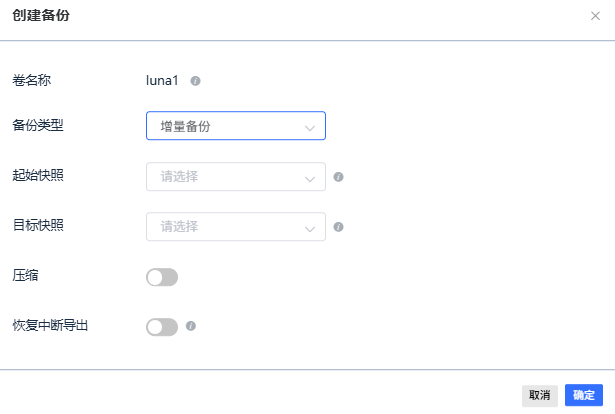The image size is (615, 414).
Task: Click the 取消 cancel button
Action: point(540,395)
